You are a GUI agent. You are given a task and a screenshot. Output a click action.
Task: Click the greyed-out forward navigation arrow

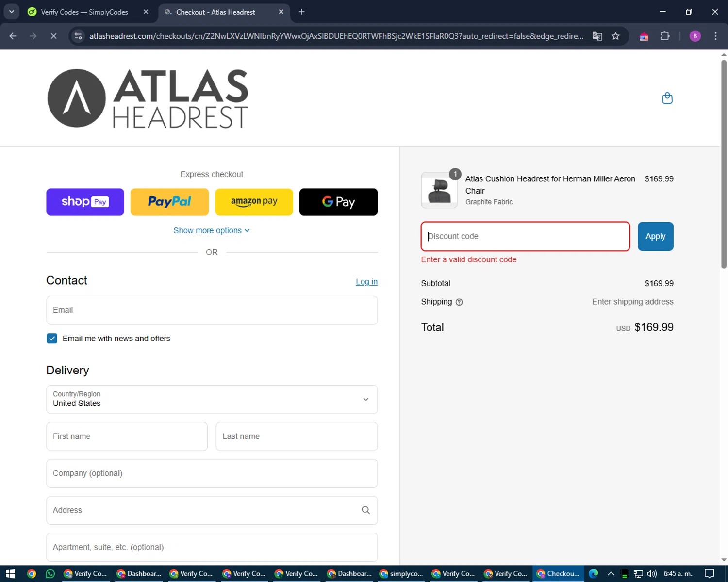[x=33, y=36]
